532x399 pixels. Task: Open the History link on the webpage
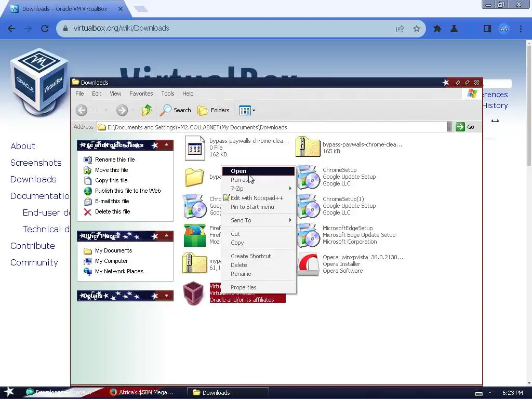pyautogui.click(x=495, y=105)
